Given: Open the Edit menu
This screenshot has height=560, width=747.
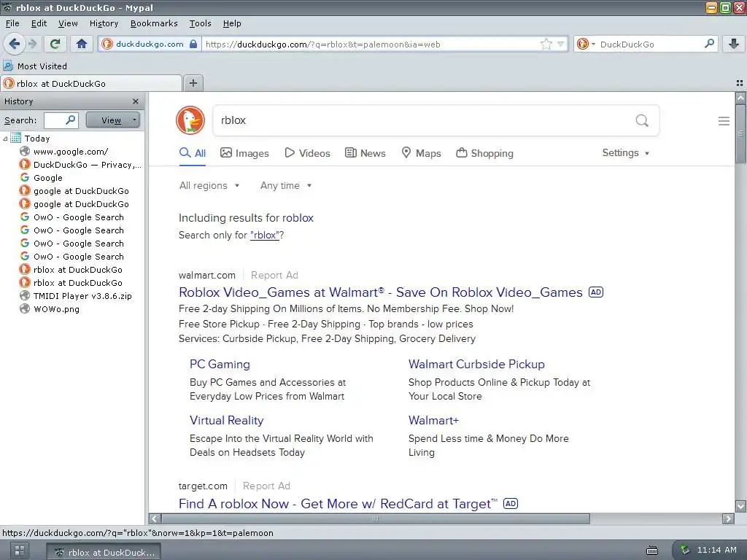Looking at the screenshot, I should pyautogui.click(x=39, y=23).
